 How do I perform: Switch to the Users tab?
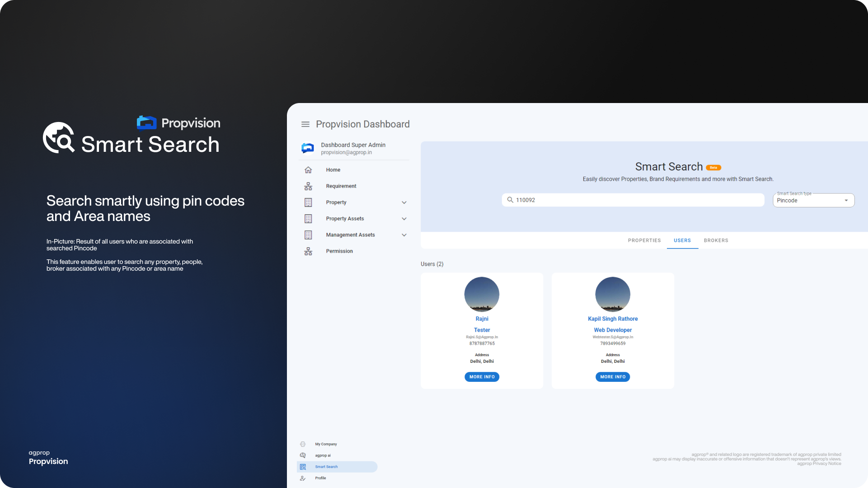pos(682,240)
